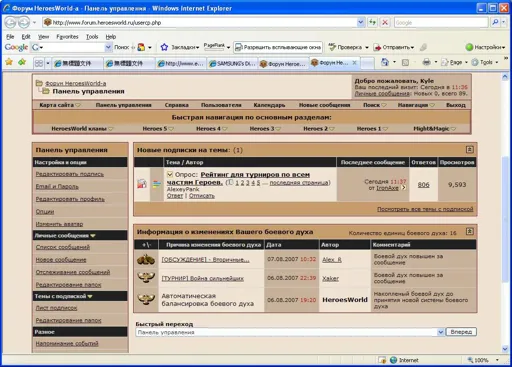This screenshot has width=512, height=367.
Task: Open Quick Tabs grid icon
Action: (x=39, y=63)
